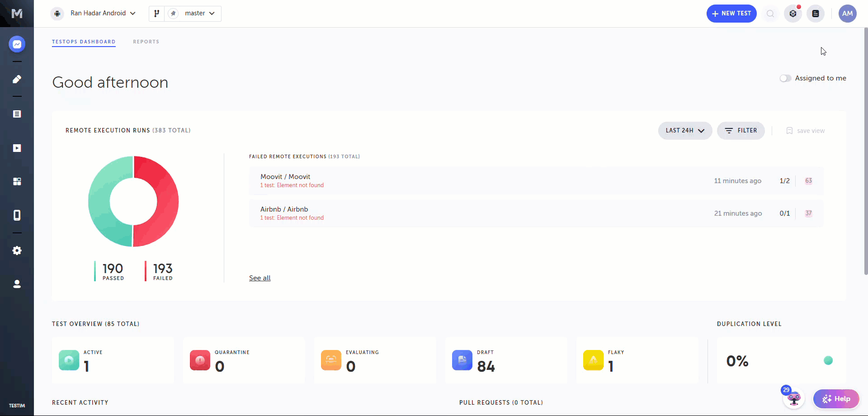Open the test list icon in sidebar

click(17, 114)
